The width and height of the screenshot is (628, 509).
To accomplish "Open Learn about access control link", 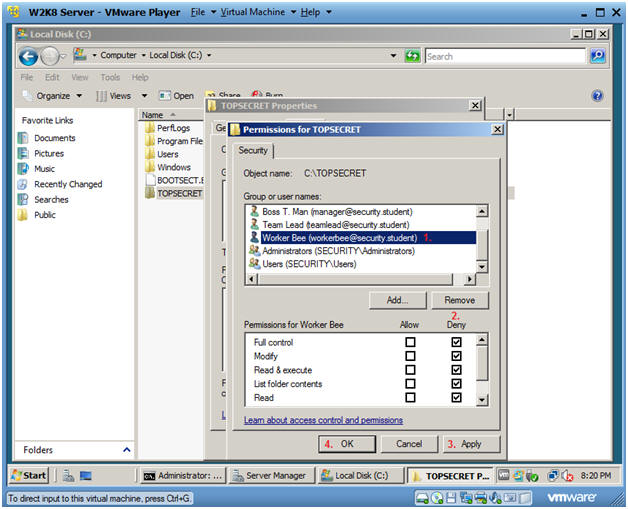I will (x=323, y=420).
